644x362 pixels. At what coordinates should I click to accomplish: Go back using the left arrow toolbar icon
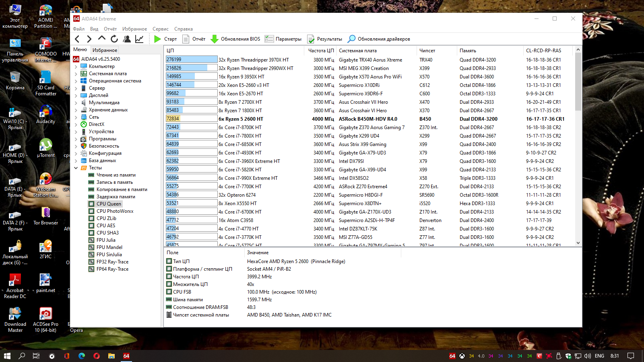(77, 39)
